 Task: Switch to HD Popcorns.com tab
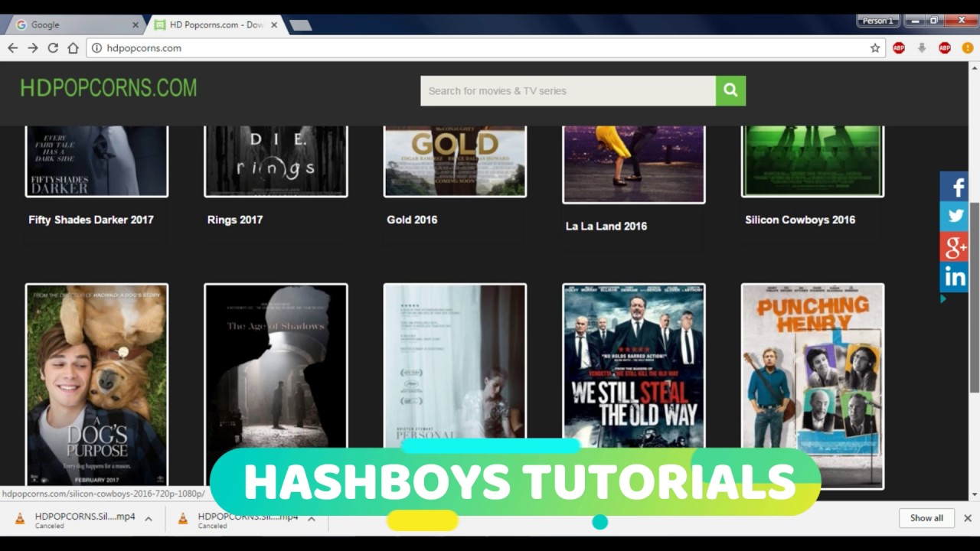pyautogui.click(x=214, y=24)
